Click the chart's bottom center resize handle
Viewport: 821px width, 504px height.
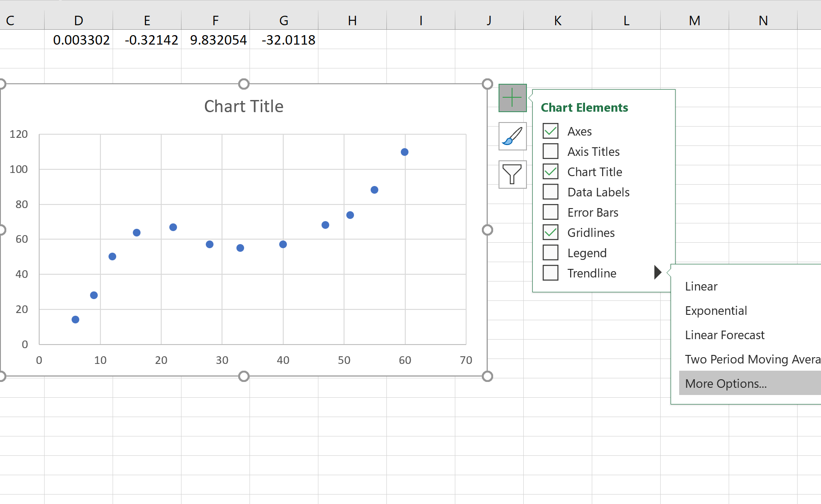(x=244, y=377)
